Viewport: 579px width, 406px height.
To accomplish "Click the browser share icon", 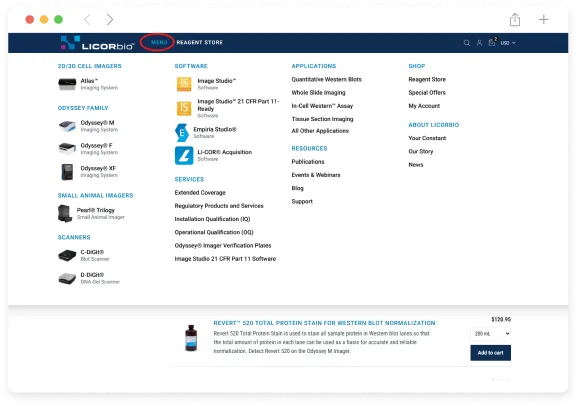I will pyautogui.click(x=515, y=19).
